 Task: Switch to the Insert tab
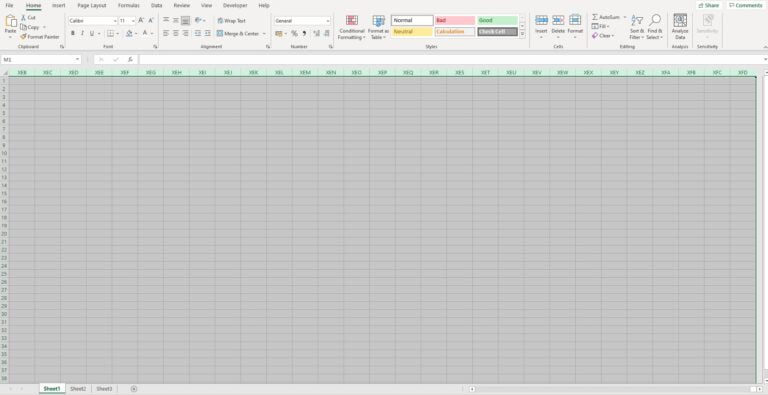59,5
